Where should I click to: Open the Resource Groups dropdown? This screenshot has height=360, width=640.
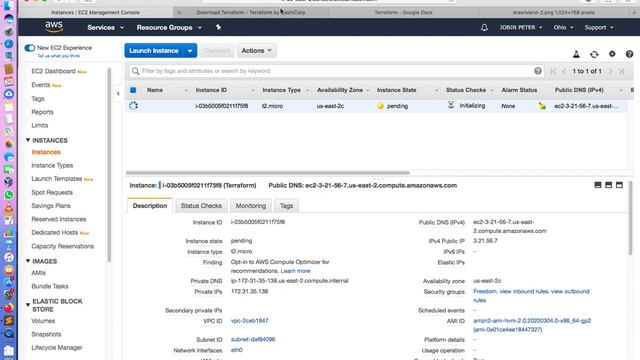[x=169, y=27]
